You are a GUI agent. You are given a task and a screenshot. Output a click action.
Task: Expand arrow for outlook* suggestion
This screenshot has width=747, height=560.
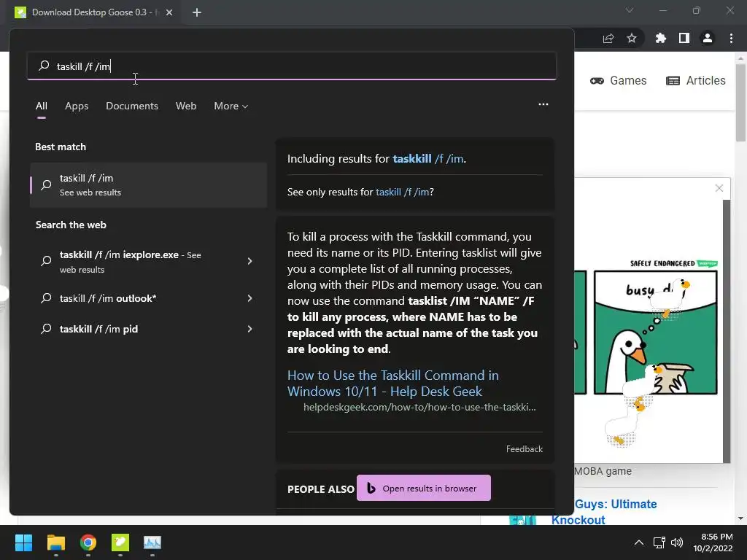point(249,298)
